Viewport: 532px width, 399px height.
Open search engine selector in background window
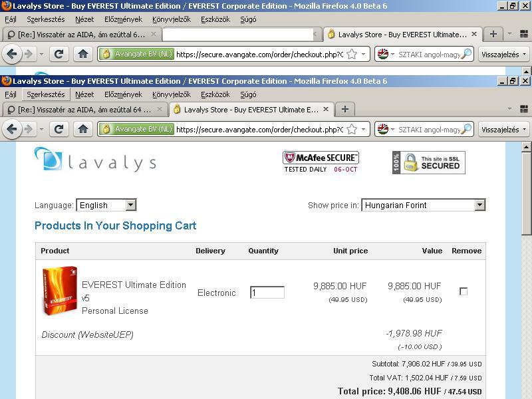386,54
